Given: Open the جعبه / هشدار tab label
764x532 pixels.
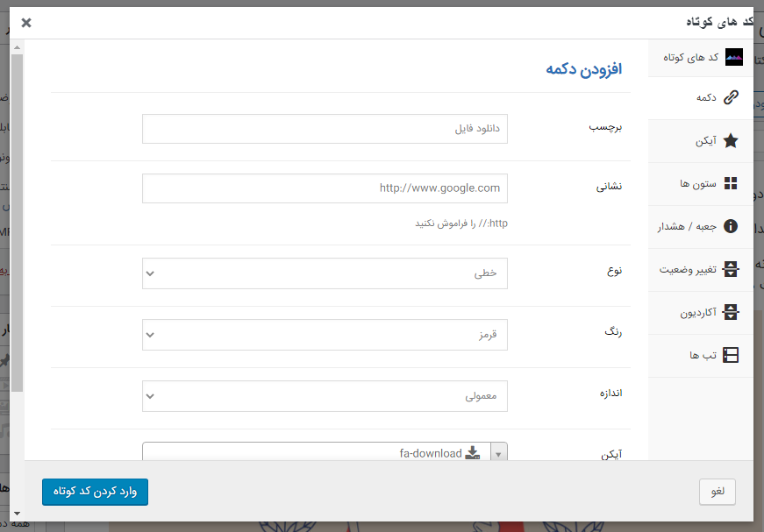Looking at the screenshot, I should click(687, 226).
